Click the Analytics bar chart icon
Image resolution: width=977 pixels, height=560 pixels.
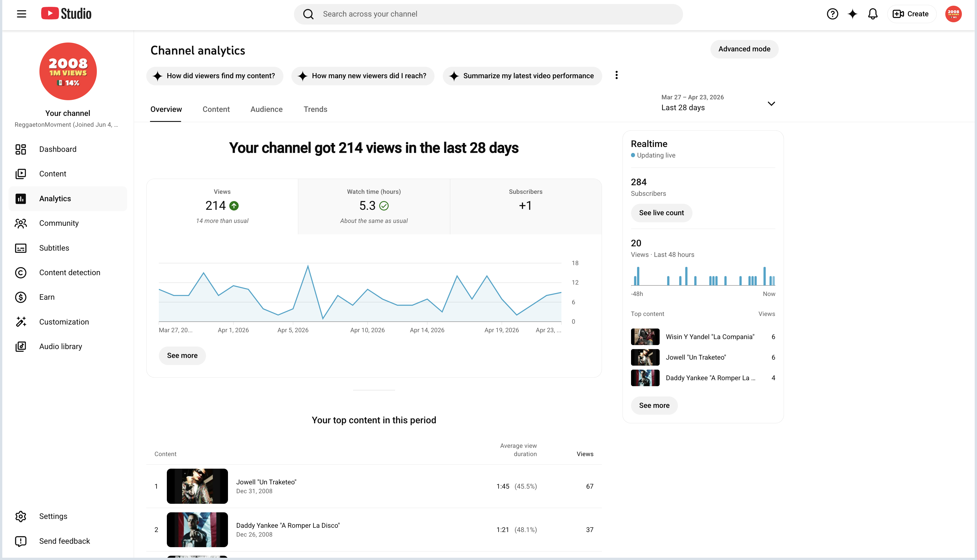click(x=21, y=198)
